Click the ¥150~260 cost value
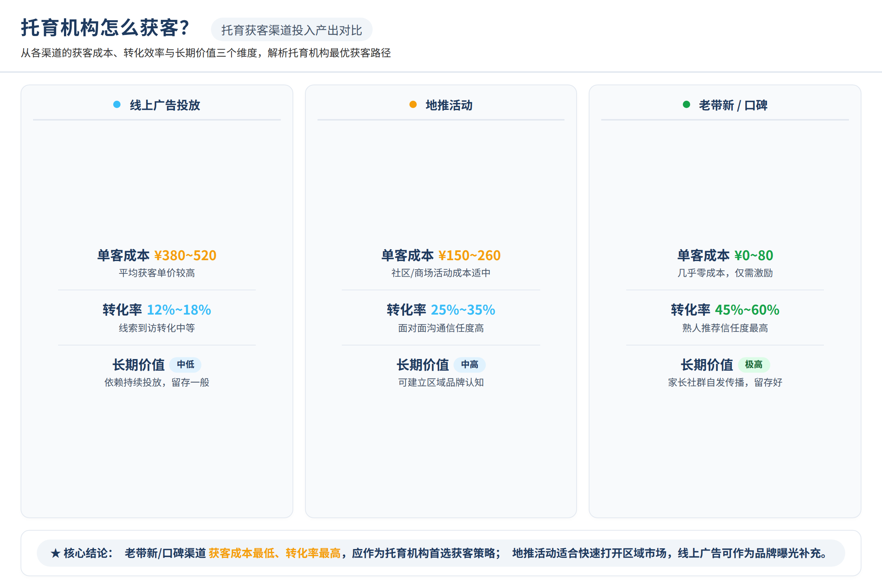The height and width of the screenshot is (588, 882). (x=470, y=255)
